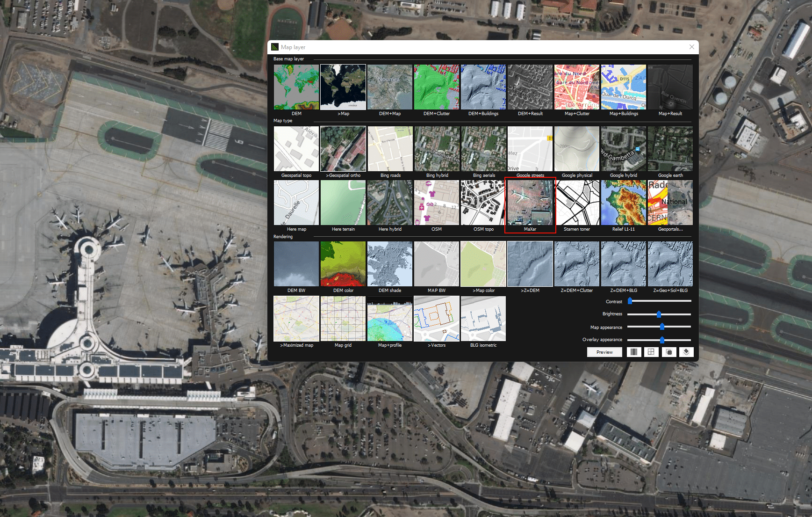Click the cascade windows icon beside Preview
This screenshot has height=517, width=812.
coord(669,352)
